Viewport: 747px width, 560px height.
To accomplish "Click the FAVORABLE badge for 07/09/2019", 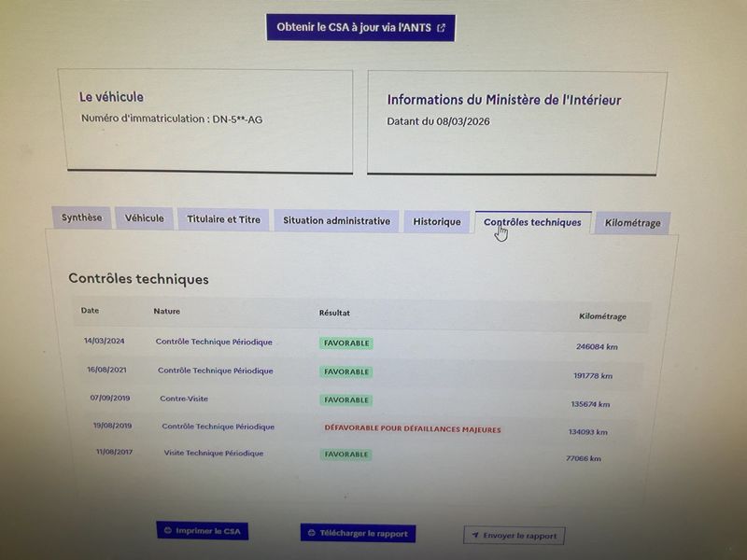I will pos(346,400).
